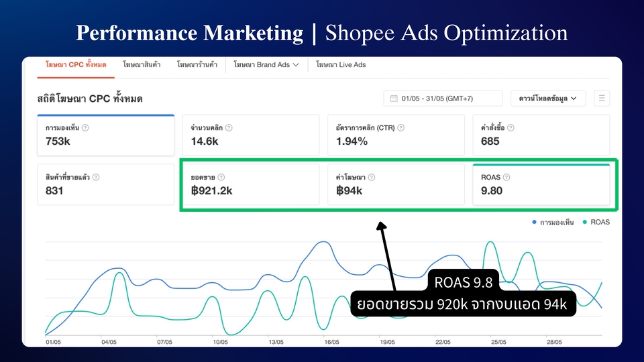Image resolution: width=644 pixels, height=362 pixels.
Task: Click help icon beside จำนวนคลิก
Action: coord(229,128)
